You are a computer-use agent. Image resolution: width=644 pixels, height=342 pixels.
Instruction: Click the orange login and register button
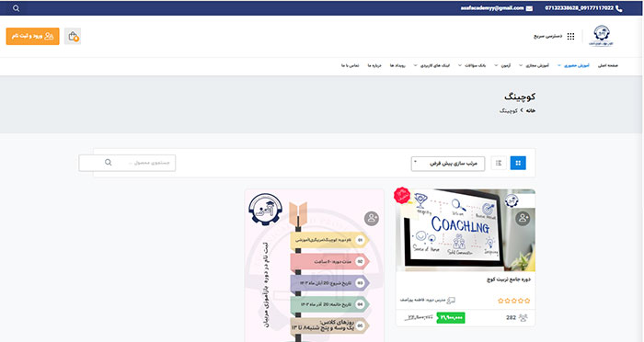[32, 36]
